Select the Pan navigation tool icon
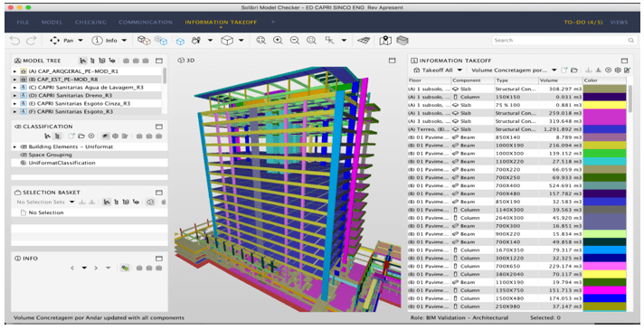This screenshot has width=644, height=330. pos(54,40)
